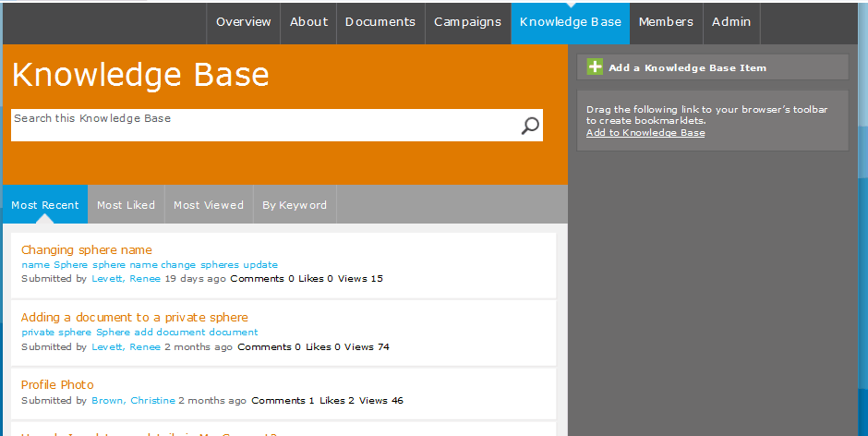Viewport: 868px width, 436px height.
Task: Click the 'private sphere' keyword tag
Action: 56,333
